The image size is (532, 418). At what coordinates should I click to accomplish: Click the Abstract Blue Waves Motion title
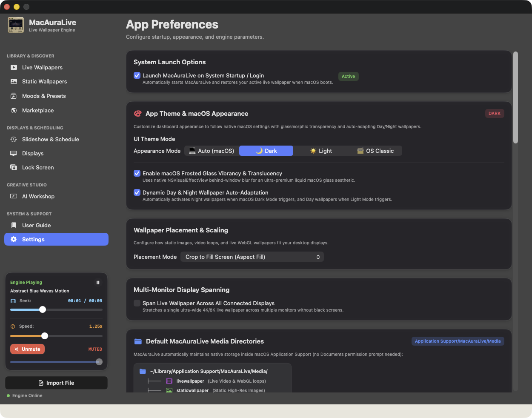tap(40, 291)
